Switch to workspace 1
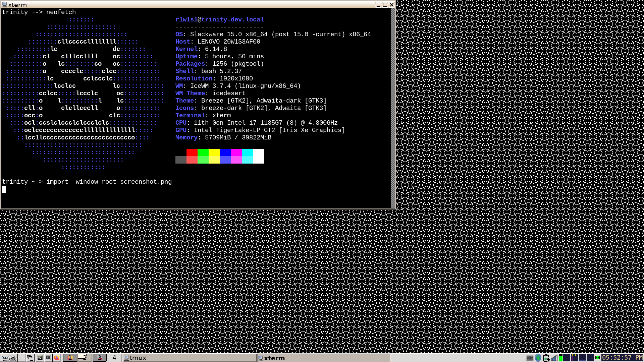Viewport: 644px width, 362px height. tap(70, 358)
